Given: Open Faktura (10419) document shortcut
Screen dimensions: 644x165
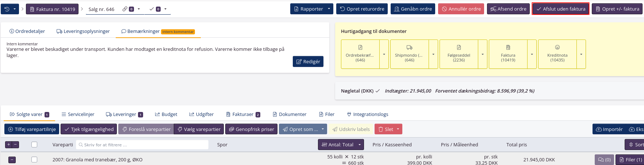Looking at the screenshot, I should (508, 54).
